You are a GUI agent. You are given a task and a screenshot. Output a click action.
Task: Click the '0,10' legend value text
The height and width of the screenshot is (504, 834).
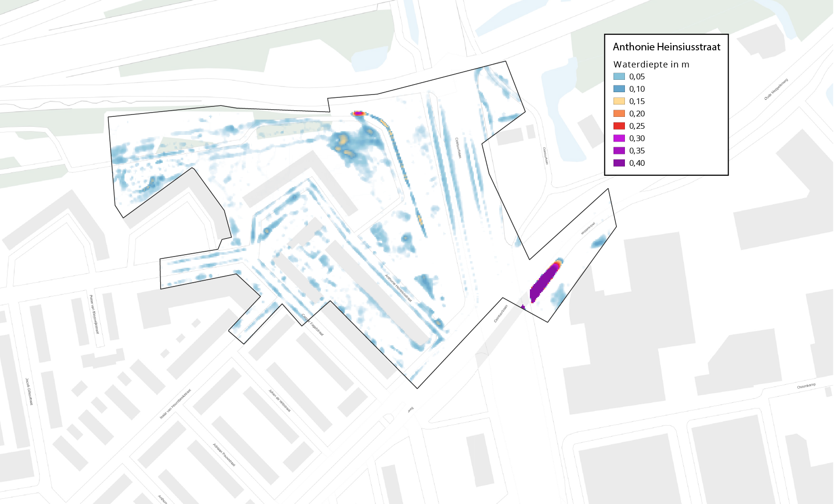click(637, 89)
